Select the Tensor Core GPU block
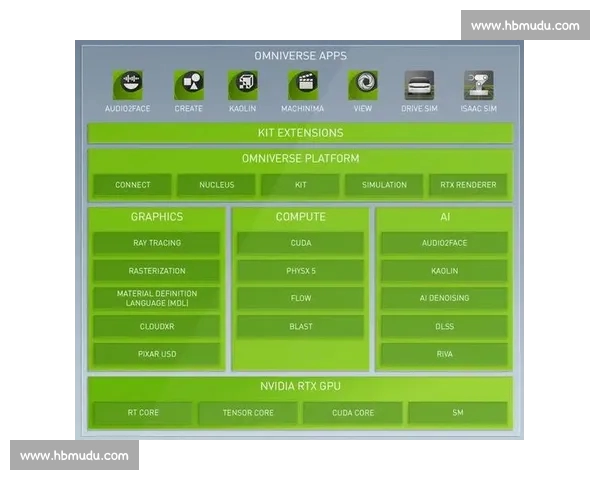600x480 pixels. [x=248, y=413]
